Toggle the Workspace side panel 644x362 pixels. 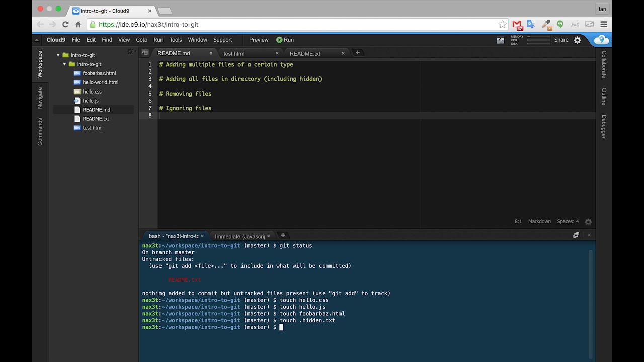40,64
